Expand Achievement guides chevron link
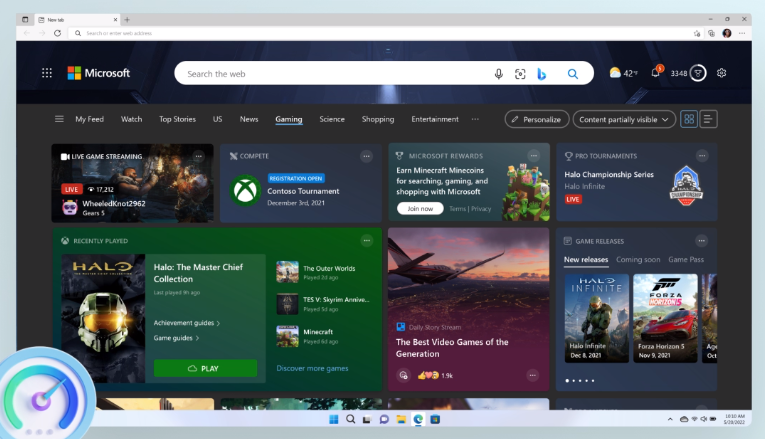Screen dimensions: 765x439 187,323
